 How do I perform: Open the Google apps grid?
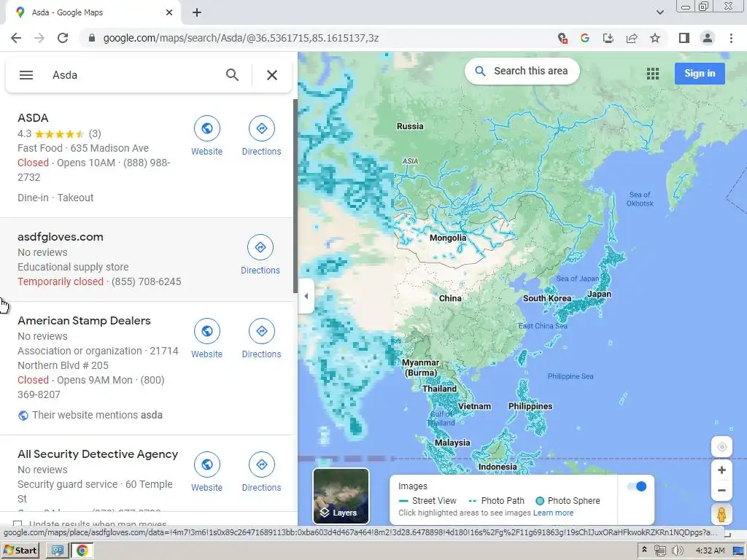[x=653, y=74]
